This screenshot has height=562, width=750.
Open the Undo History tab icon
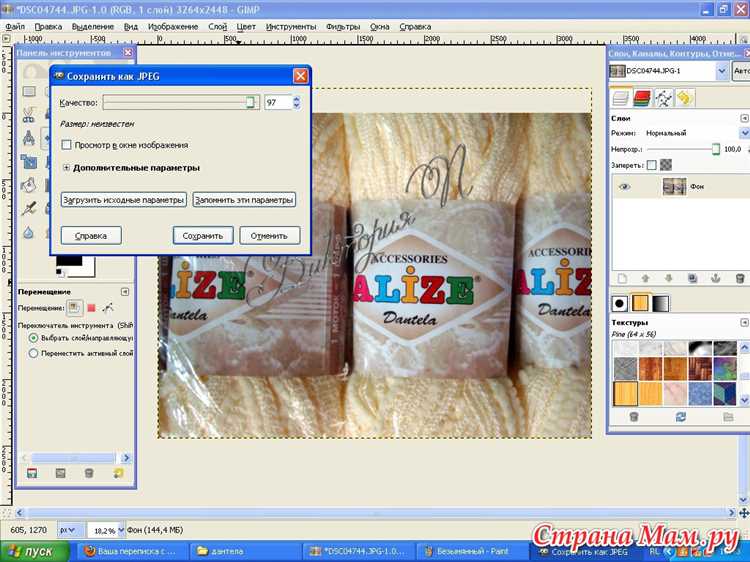684,98
